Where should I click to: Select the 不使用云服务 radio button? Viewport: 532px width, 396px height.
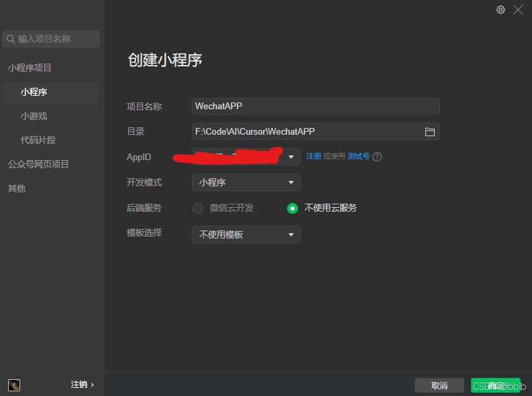tap(292, 208)
